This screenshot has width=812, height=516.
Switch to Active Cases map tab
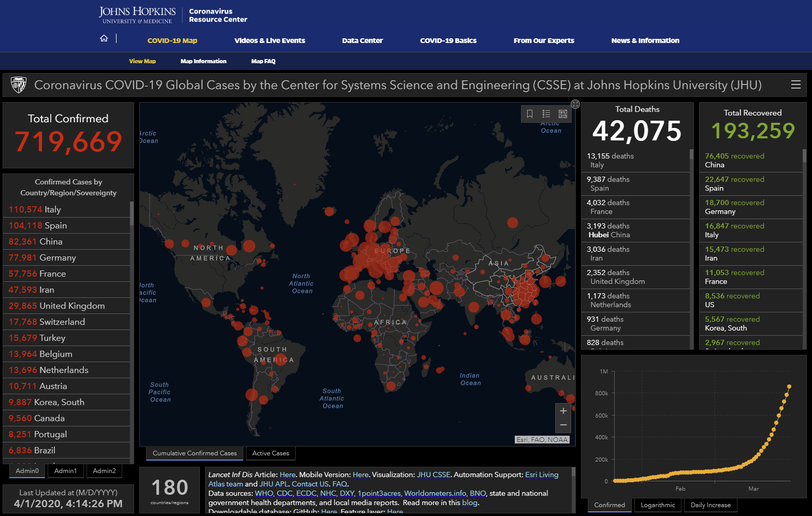click(271, 453)
